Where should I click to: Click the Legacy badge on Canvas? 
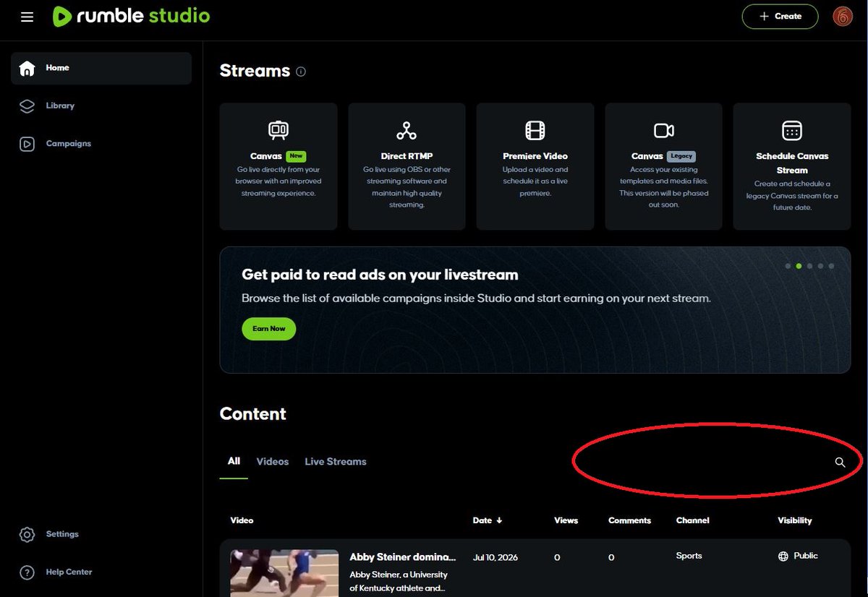pyautogui.click(x=681, y=155)
